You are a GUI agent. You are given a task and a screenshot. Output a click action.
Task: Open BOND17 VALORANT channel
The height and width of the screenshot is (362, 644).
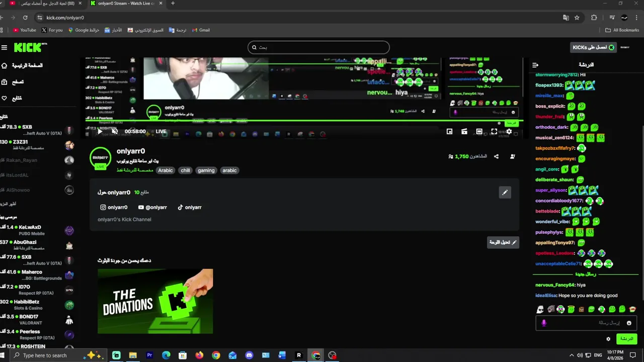(37, 320)
